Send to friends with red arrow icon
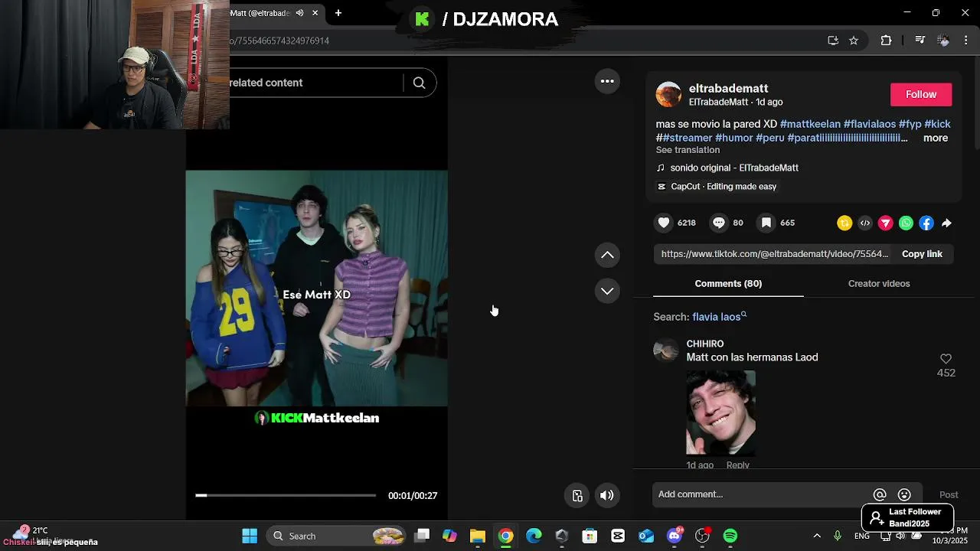980x551 pixels. pyautogui.click(x=885, y=223)
